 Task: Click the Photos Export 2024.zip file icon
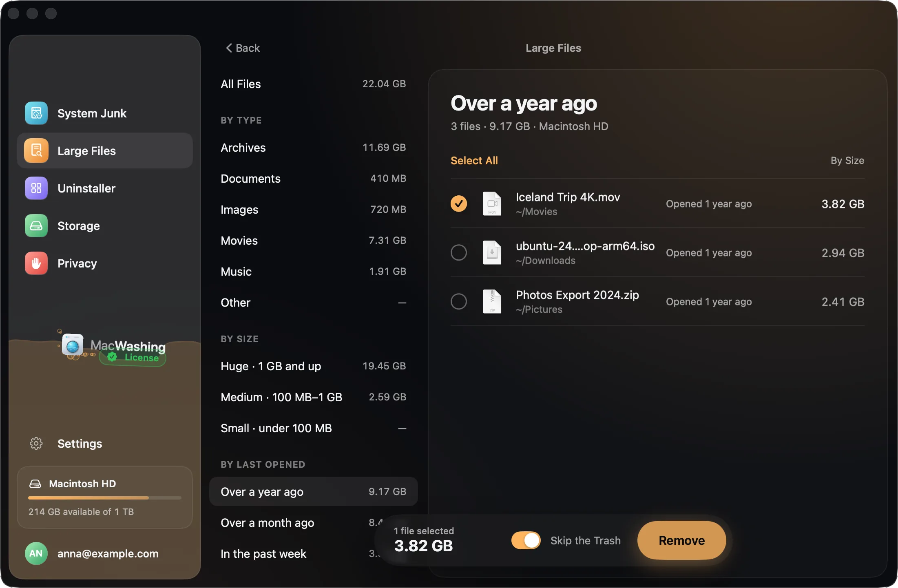(492, 301)
